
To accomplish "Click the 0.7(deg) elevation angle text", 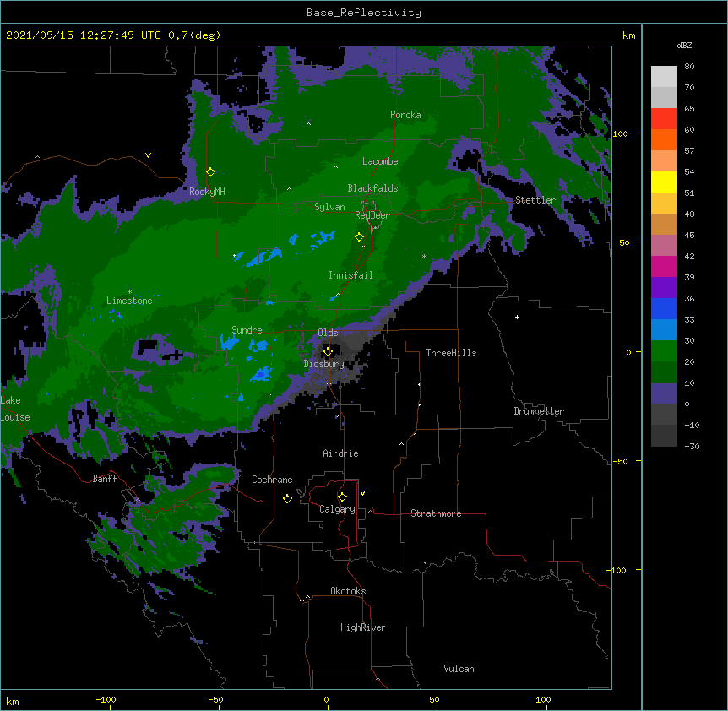I will (x=194, y=35).
